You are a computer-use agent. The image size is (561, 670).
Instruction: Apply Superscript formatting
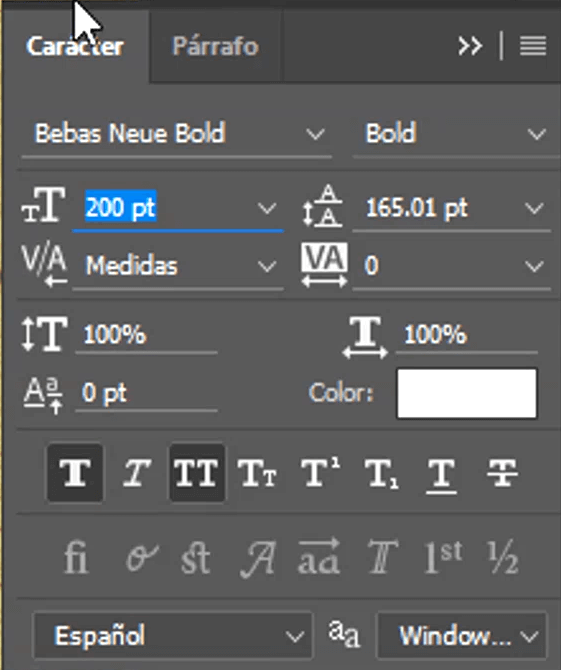[x=320, y=472]
